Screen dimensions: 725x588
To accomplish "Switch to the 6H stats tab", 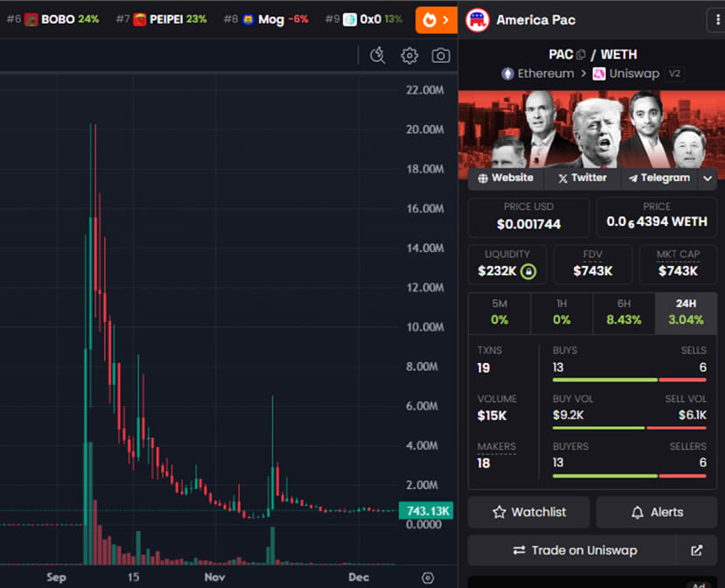I will 624,312.
